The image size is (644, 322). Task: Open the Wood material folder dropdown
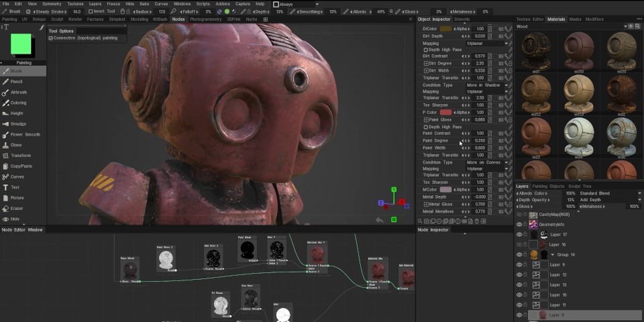tap(625, 26)
